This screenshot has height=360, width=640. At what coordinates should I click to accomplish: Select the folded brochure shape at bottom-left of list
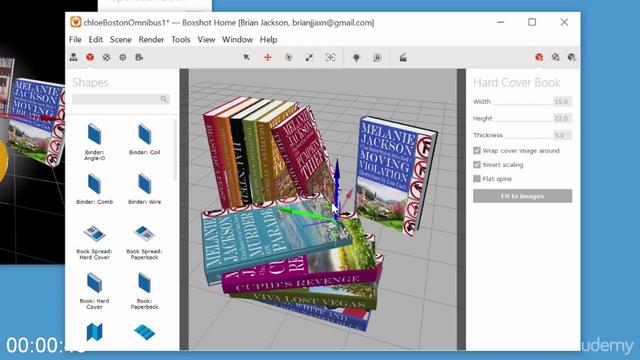(x=94, y=332)
